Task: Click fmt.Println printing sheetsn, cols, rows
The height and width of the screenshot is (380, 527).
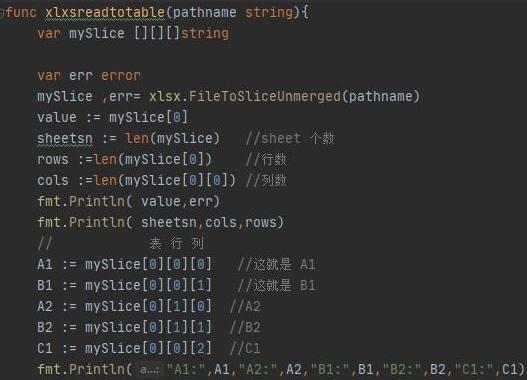Action: pos(161,222)
